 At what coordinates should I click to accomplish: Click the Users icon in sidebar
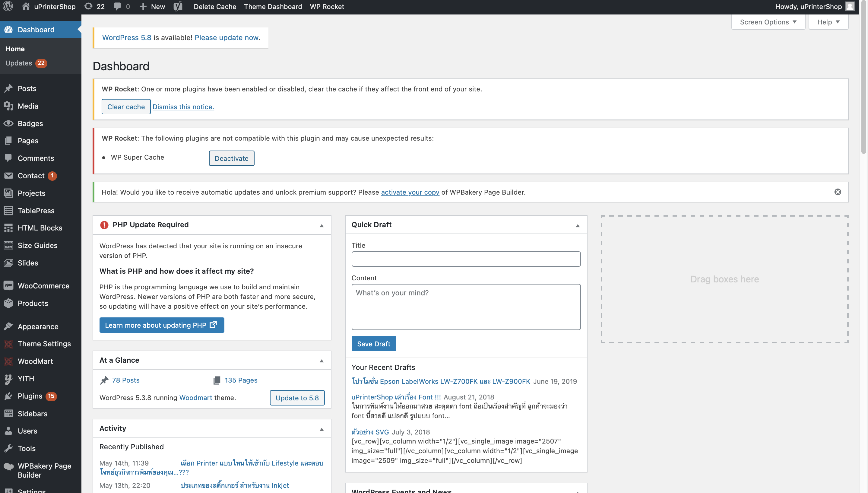8,431
